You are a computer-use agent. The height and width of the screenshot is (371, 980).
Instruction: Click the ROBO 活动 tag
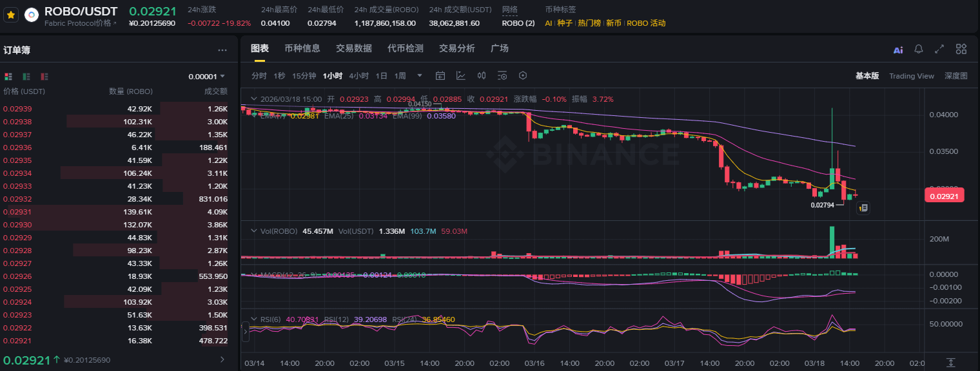click(x=646, y=23)
